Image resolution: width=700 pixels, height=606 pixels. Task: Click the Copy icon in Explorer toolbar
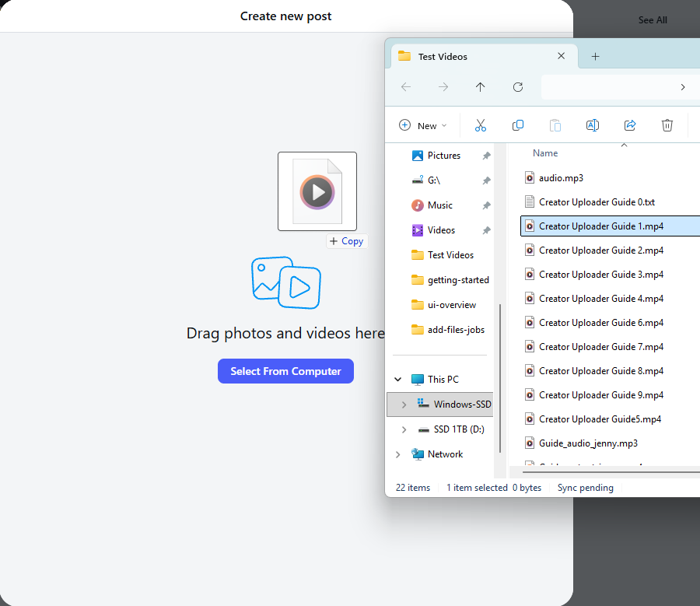[x=517, y=125]
